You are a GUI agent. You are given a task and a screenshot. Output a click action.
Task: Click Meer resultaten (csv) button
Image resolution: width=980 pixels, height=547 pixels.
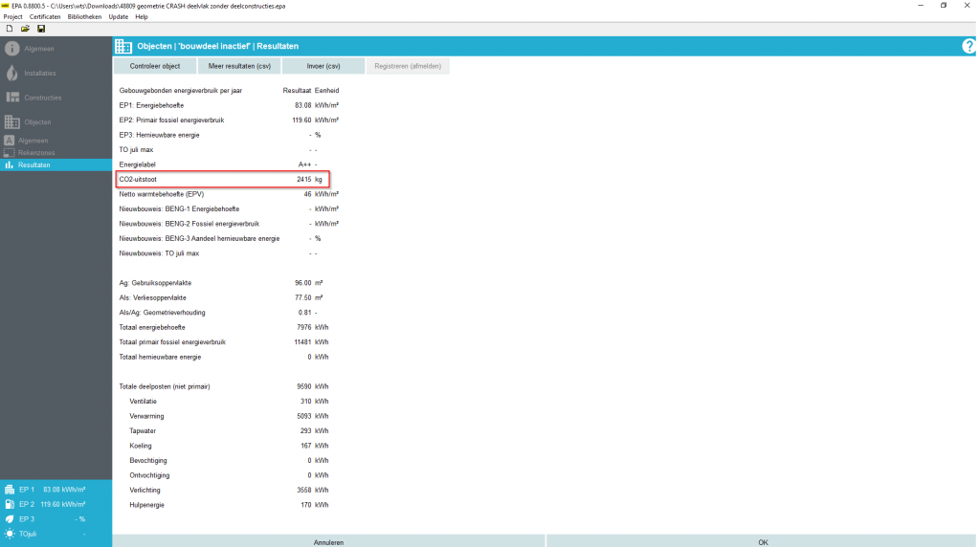[x=239, y=66]
